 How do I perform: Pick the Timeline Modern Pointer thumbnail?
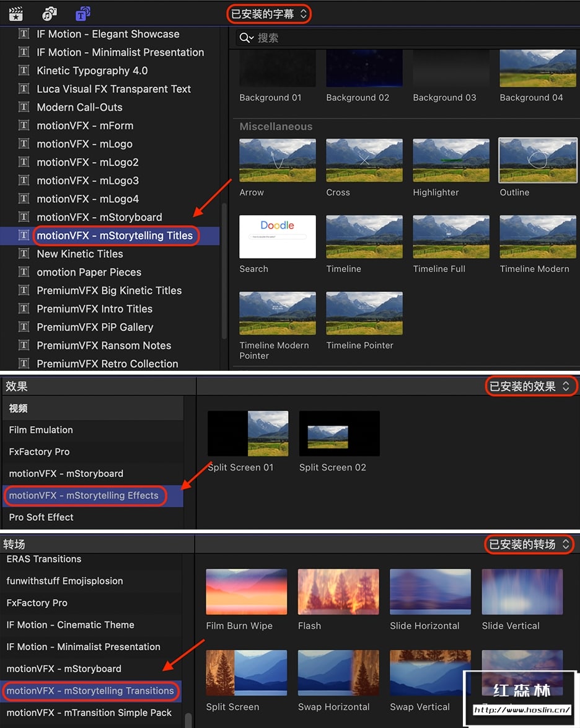click(278, 313)
